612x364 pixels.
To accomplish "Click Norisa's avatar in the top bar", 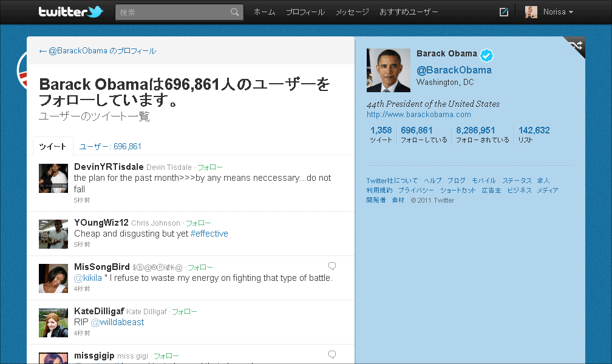I will click(531, 12).
